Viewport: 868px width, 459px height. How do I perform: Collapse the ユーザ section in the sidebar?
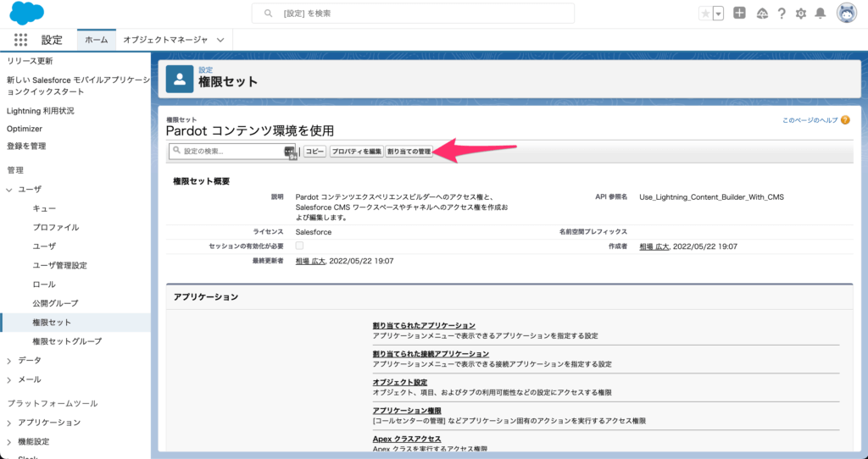(9, 189)
